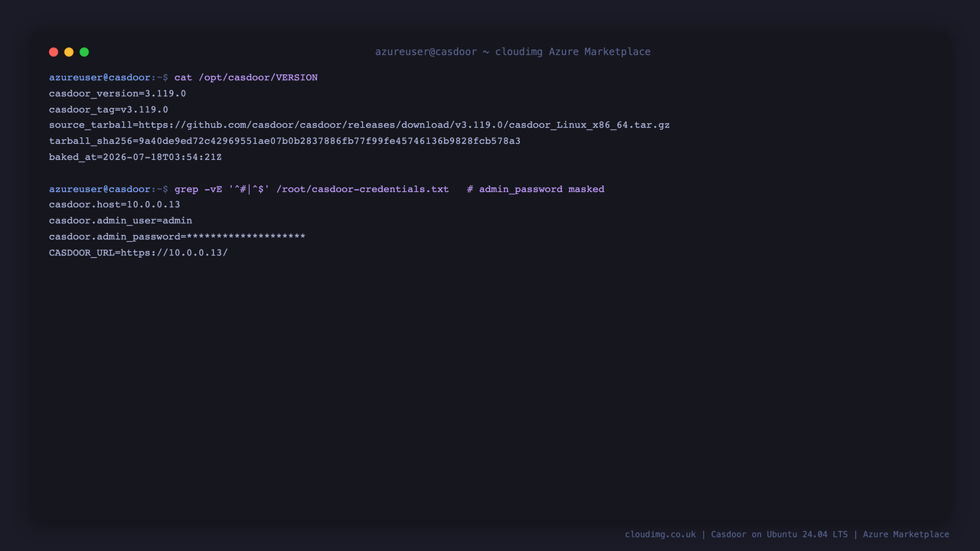Click the terminal title 'azureuser@casdoor ~ cloudimg Azure Marketplace'
Viewport: 980px width, 551px height.
pos(512,52)
